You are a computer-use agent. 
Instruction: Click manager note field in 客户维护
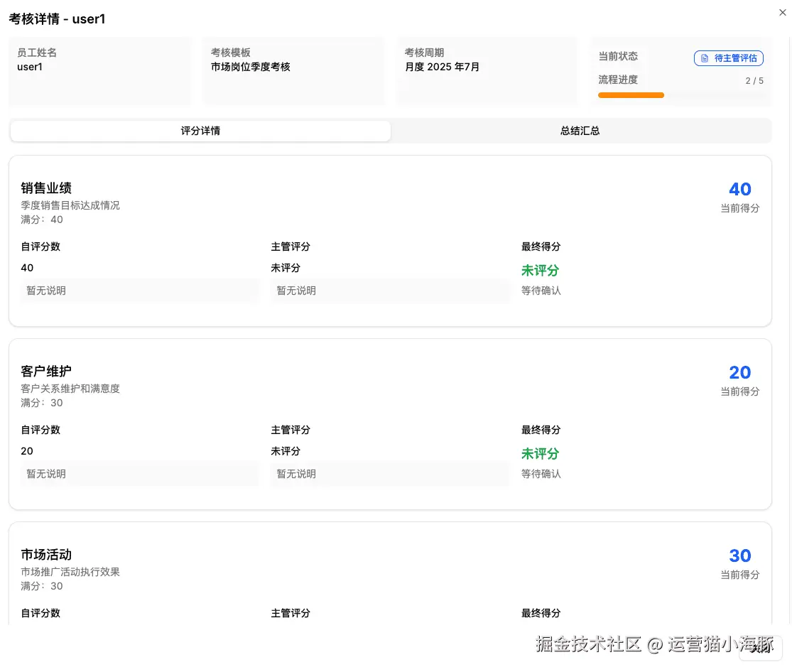(x=389, y=474)
